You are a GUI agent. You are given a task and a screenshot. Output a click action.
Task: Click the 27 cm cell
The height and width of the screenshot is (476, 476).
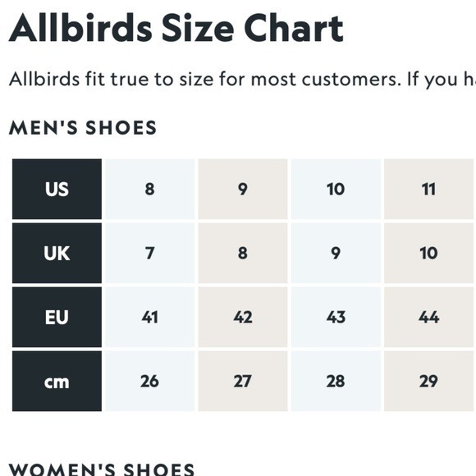pyautogui.click(x=243, y=381)
